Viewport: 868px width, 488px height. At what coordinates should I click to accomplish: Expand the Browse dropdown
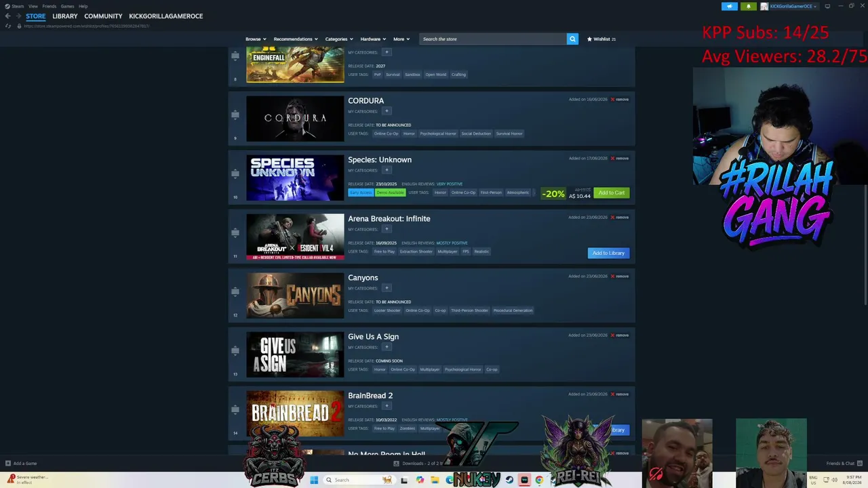[256, 39]
